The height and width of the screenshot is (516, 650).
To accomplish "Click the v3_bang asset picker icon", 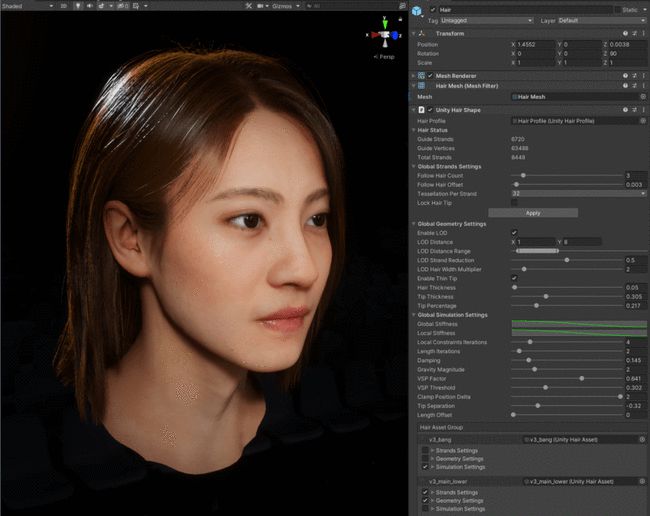I will (x=642, y=439).
